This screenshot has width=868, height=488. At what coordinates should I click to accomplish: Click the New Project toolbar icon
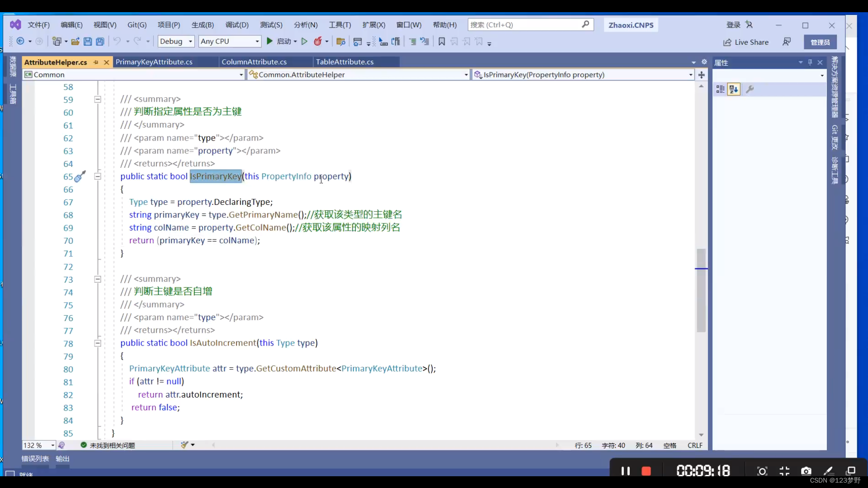57,41
